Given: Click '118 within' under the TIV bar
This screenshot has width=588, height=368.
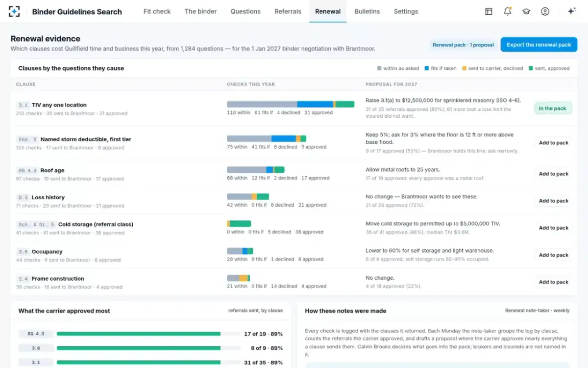Looking at the screenshot, I should click(x=239, y=113).
